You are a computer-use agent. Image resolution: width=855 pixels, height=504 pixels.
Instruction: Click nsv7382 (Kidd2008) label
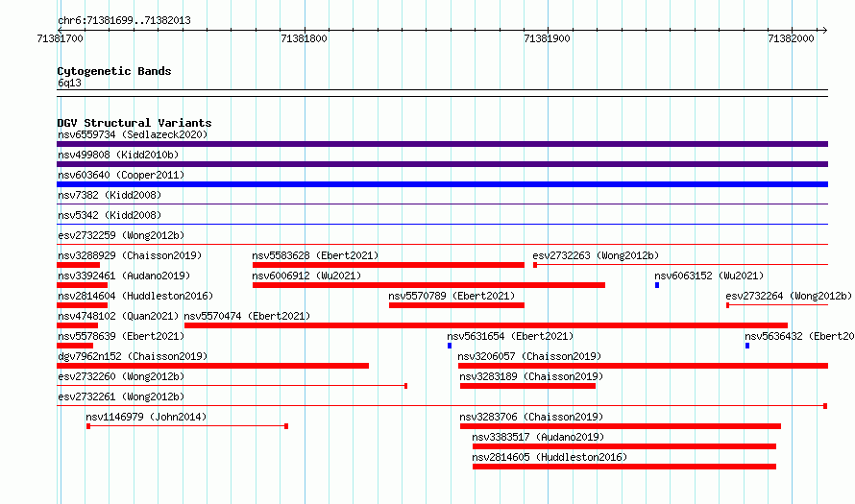[110, 195]
